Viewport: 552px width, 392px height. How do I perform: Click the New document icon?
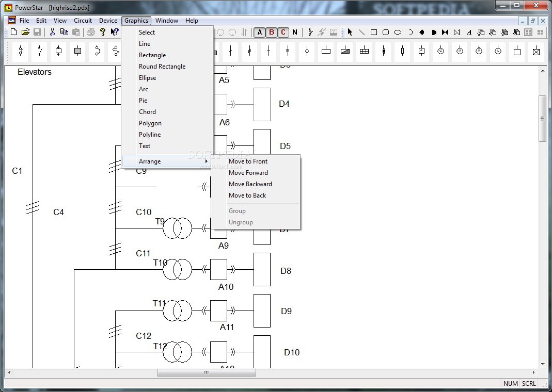14,32
